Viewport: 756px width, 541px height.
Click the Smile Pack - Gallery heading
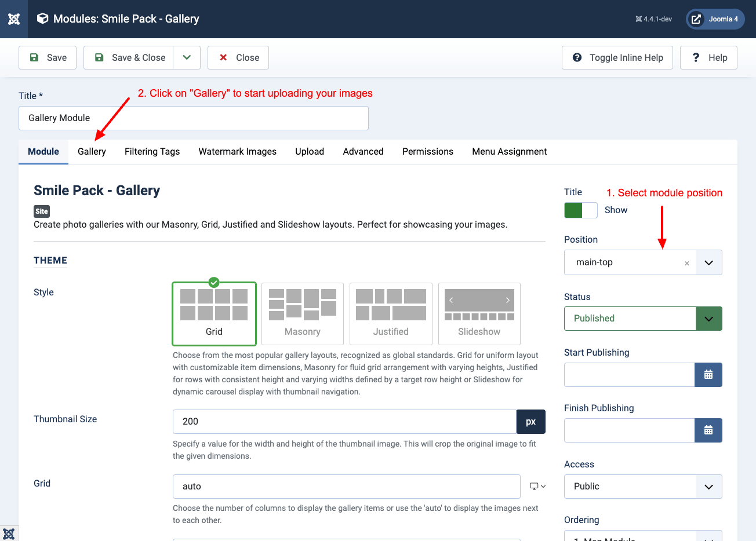[97, 191]
